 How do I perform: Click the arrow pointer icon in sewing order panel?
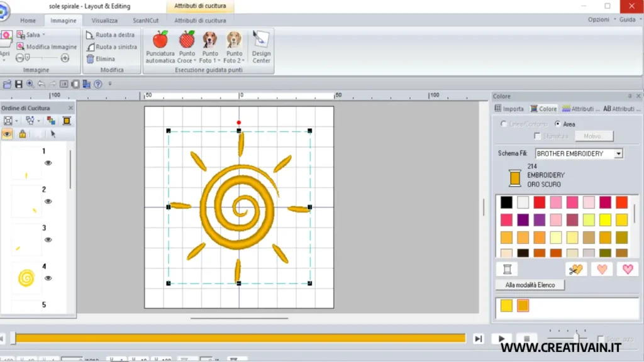pyautogui.click(x=53, y=134)
